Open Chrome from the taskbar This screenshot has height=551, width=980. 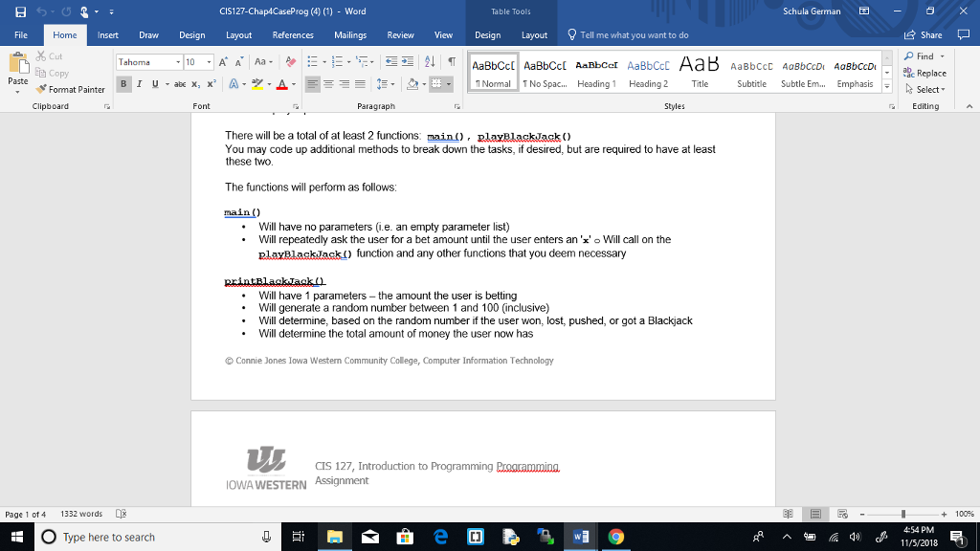pos(615,536)
